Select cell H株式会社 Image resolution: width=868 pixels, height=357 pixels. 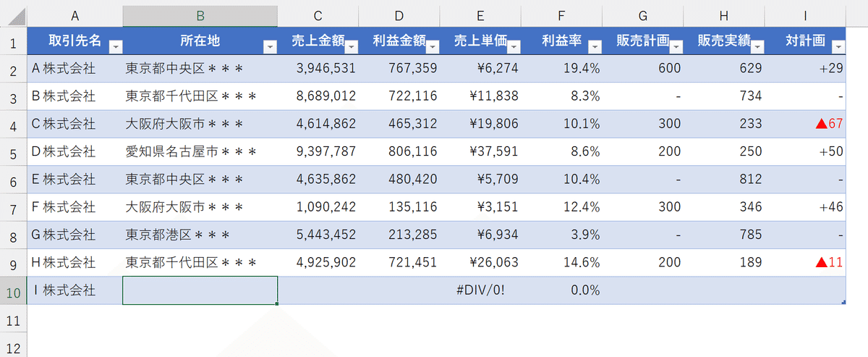pos(75,263)
